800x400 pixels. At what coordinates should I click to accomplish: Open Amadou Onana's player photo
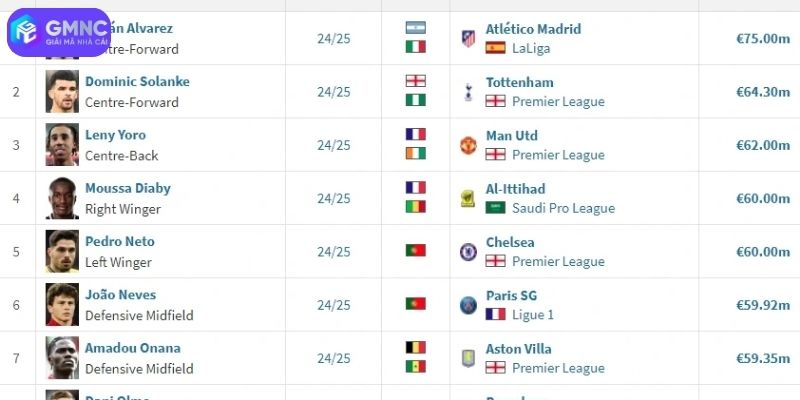pyautogui.click(x=62, y=358)
